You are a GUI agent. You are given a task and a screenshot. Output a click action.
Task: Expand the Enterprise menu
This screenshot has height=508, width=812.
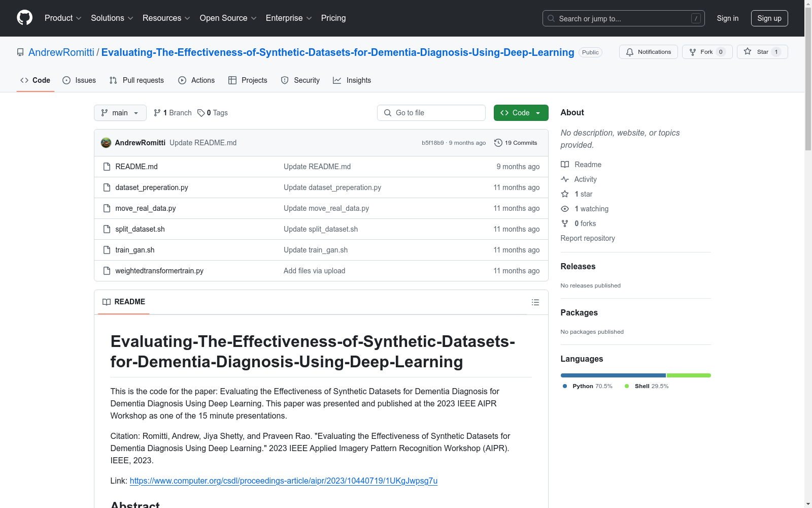pos(289,18)
